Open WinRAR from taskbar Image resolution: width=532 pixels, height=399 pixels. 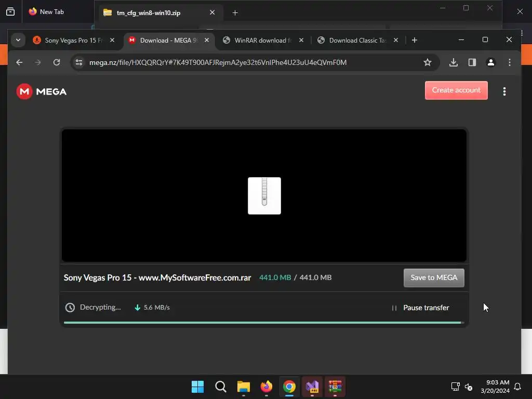[x=335, y=387]
